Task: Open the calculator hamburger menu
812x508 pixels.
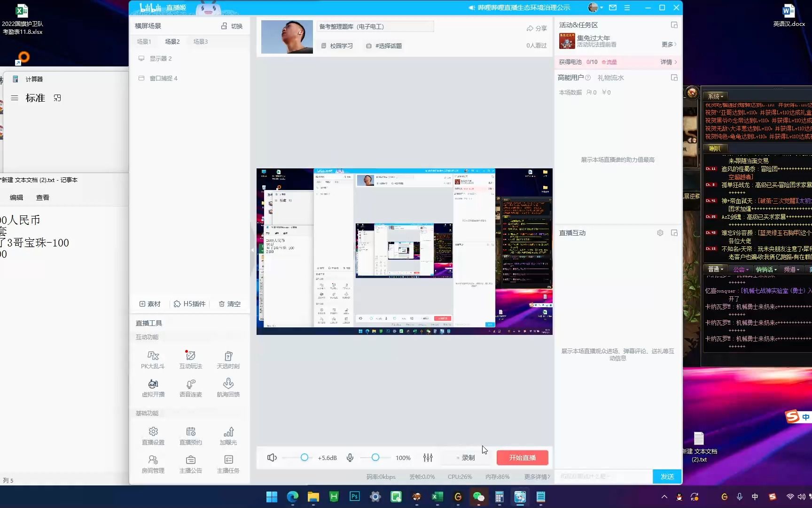Action: [15, 98]
